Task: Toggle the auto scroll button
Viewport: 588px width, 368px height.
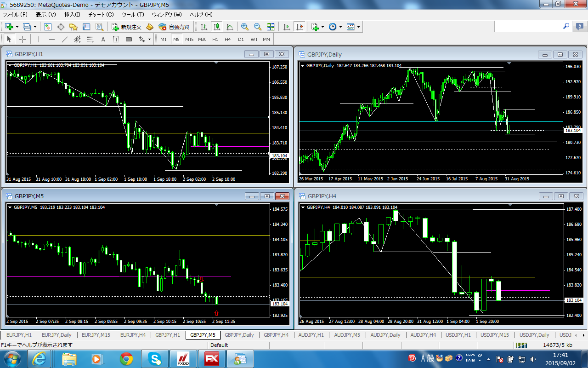Action: point(287,27)
